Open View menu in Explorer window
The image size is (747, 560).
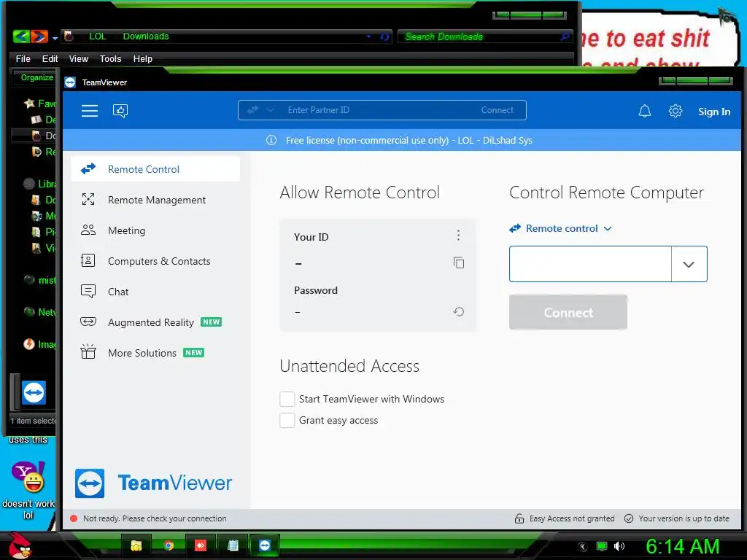coord(79,59)
